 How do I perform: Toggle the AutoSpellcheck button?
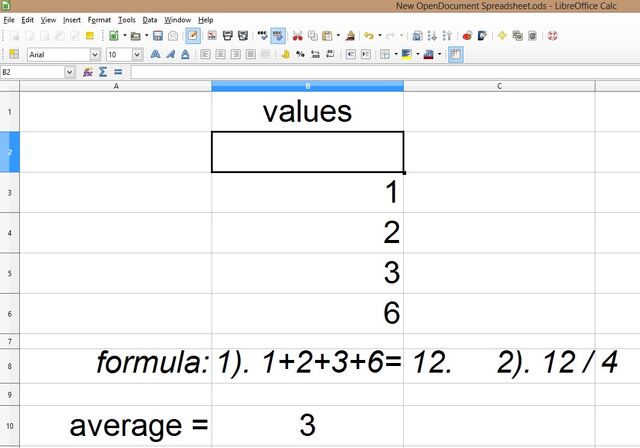tap(278, 36)
